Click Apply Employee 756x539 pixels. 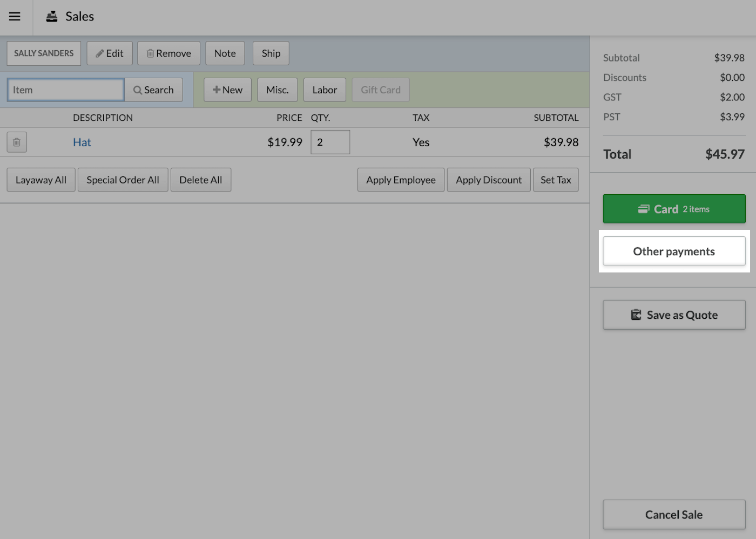[x=401, y=180]
